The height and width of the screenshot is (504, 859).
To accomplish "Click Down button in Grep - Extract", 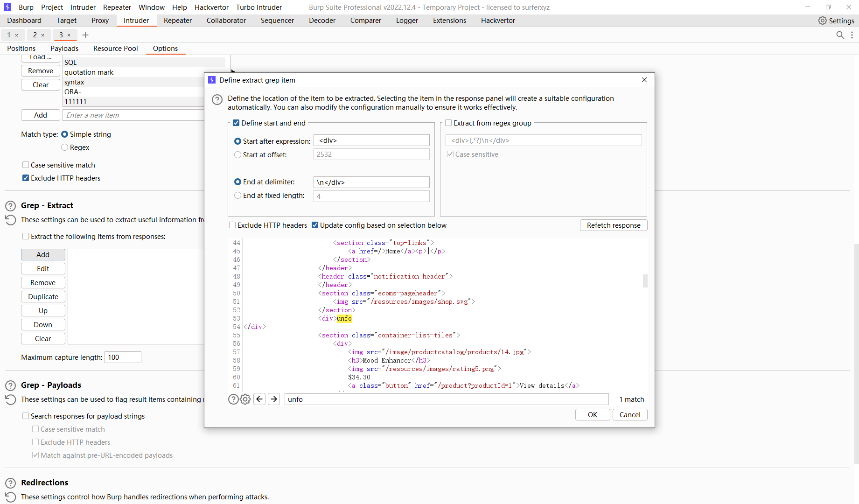I will (43, 324).
